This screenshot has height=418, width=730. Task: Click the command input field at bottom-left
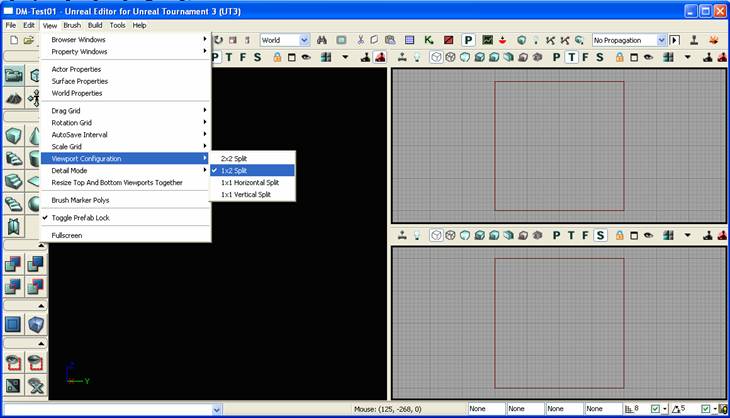(108, 409)
